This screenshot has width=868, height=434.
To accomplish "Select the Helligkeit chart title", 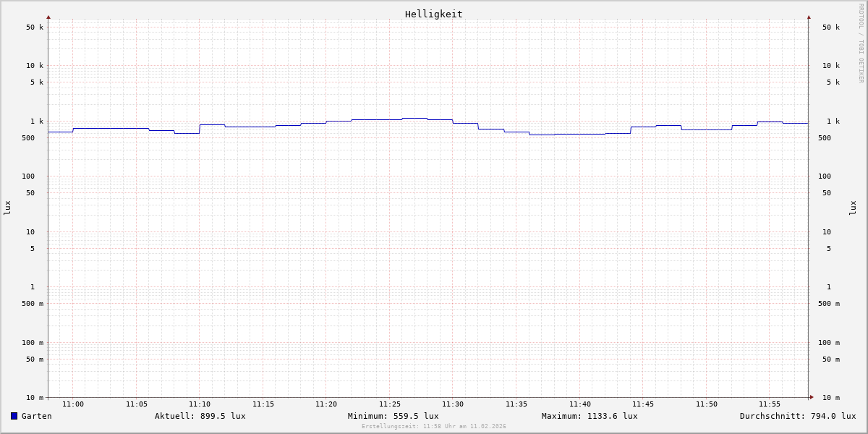I will pyautogui.click(x=433, y=14).
